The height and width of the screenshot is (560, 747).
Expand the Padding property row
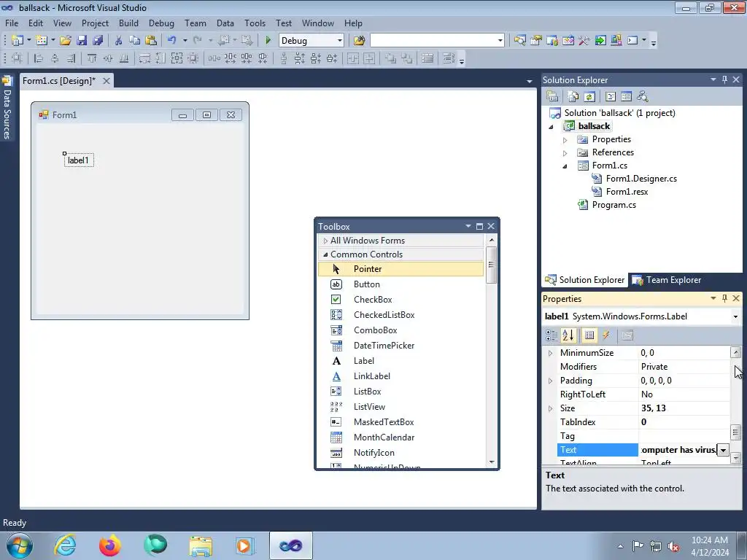click(x=550, y=381)
